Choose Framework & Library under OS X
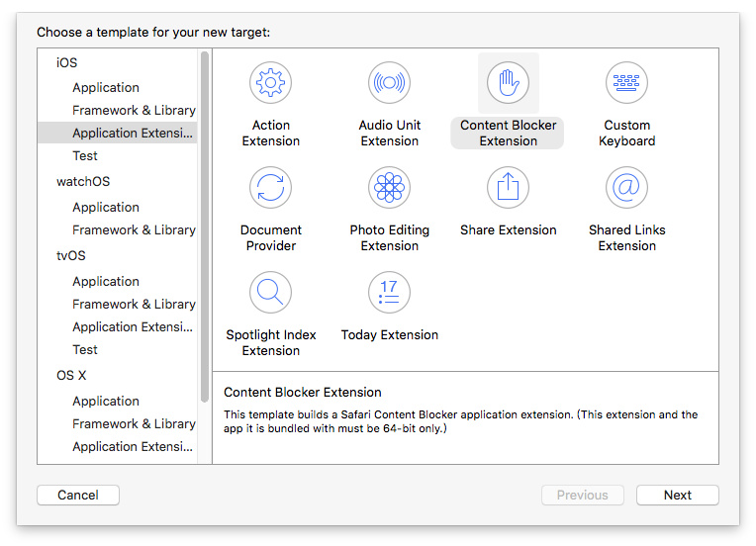The image size is (756, 546). [x=134, y=423]
